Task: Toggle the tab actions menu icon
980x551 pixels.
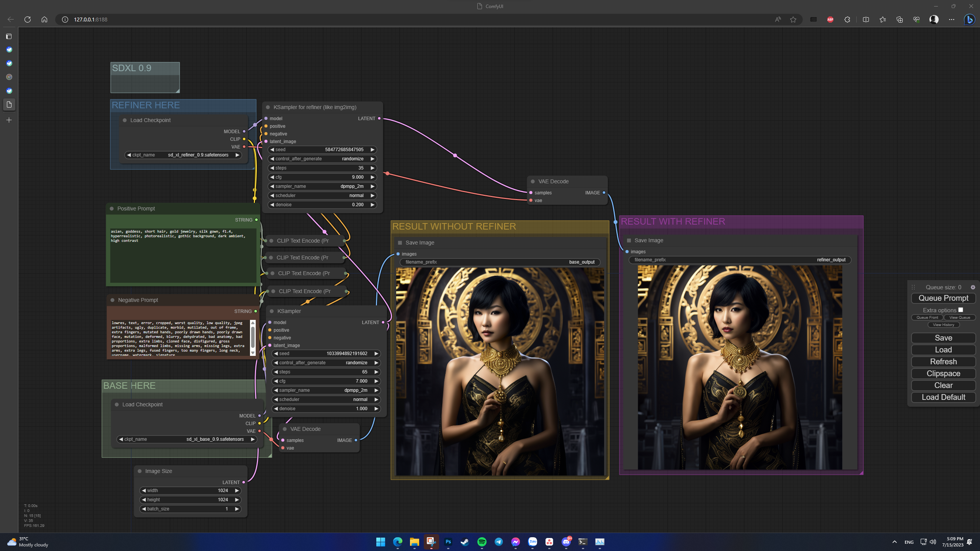Action: pyautogui.click(x=9, y=36)
